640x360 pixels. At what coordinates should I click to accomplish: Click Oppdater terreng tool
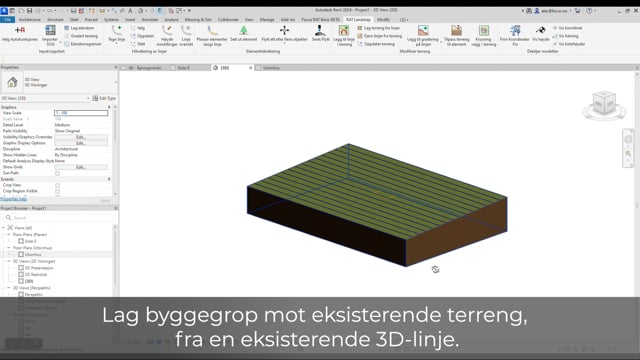(376, 44)
